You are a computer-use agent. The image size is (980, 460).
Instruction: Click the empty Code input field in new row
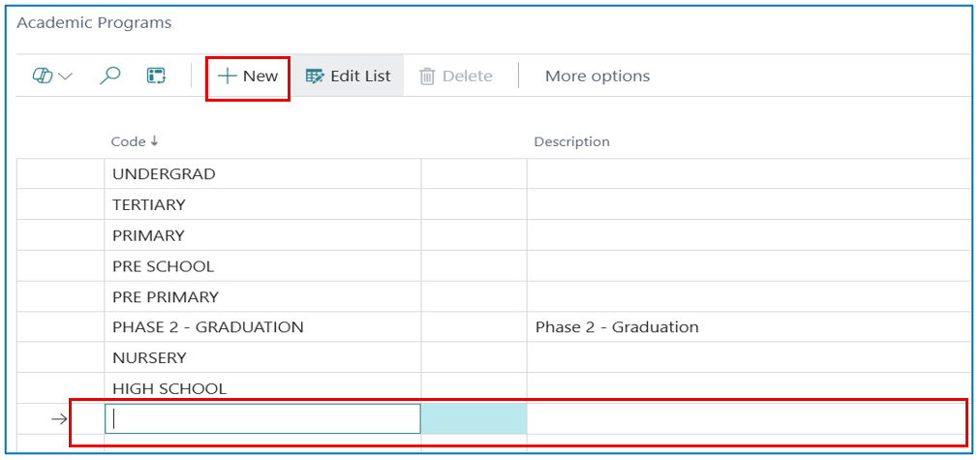263,418
